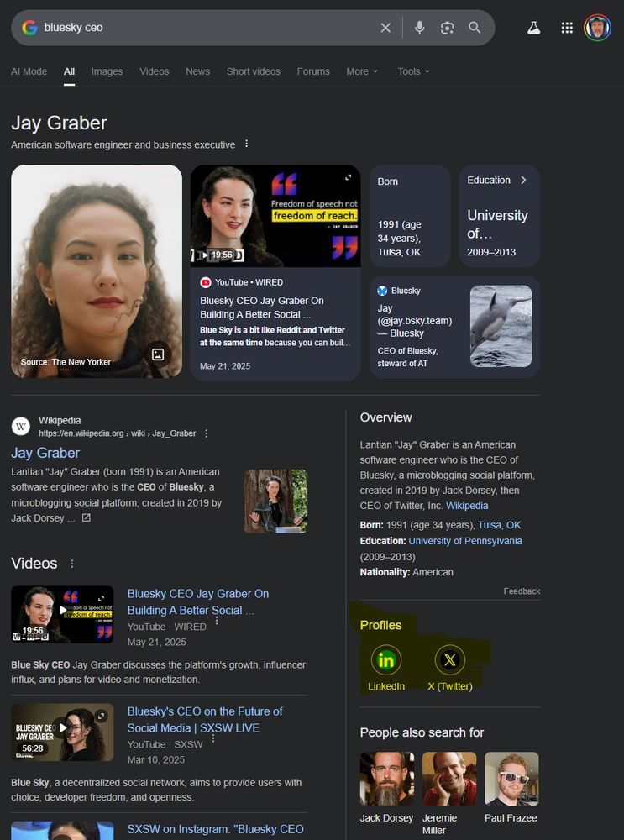Play the WIRED YouTube video card thumbnail

pyautogui.click(x=275, y=216)
